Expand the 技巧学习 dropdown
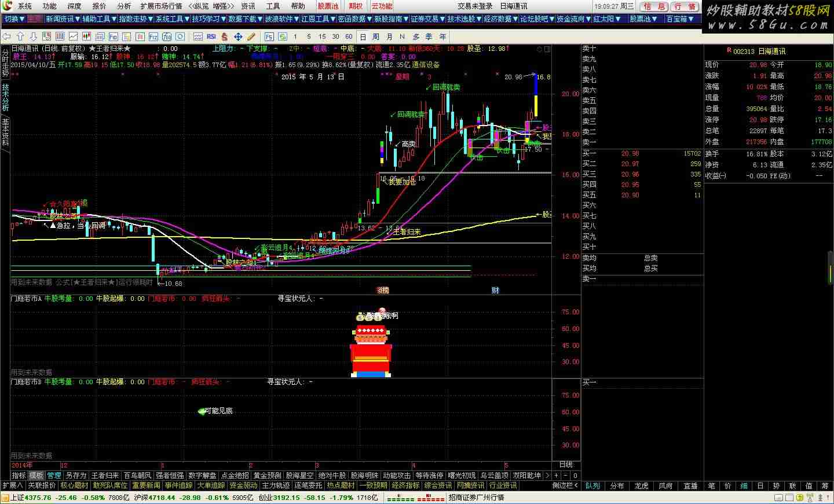Image resolution: width=834 pixels, height=504 pixels. tap(209, 19)
